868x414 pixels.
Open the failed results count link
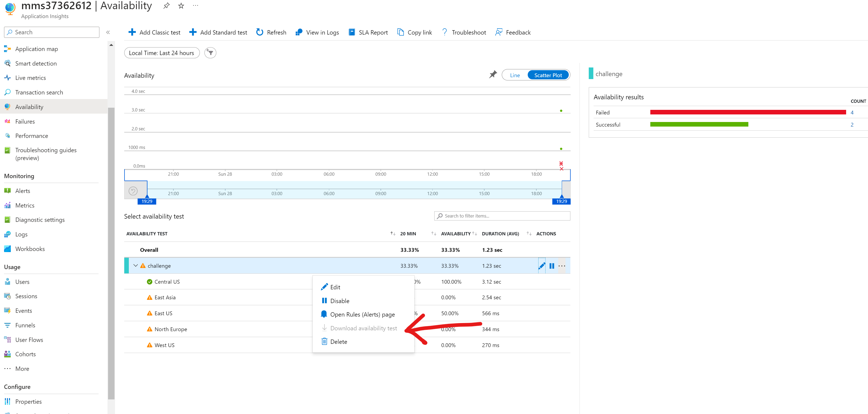pos(852,113)
